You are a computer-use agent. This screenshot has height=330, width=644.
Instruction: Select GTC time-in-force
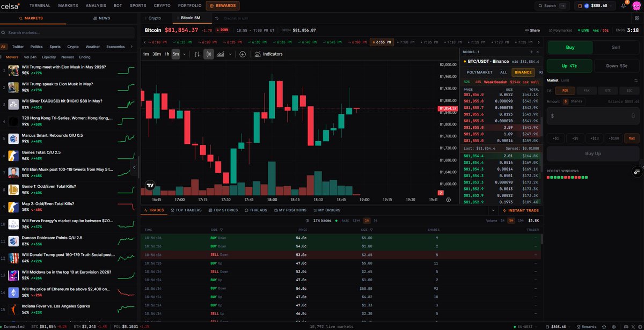(608, 91)
